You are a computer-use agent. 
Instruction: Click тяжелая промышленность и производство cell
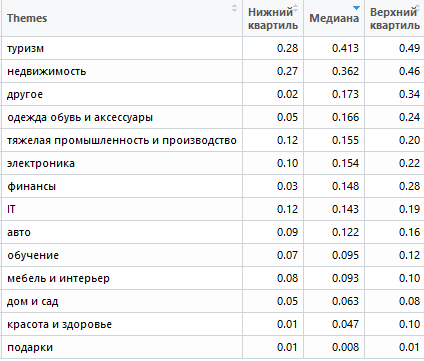coord(122,140)
